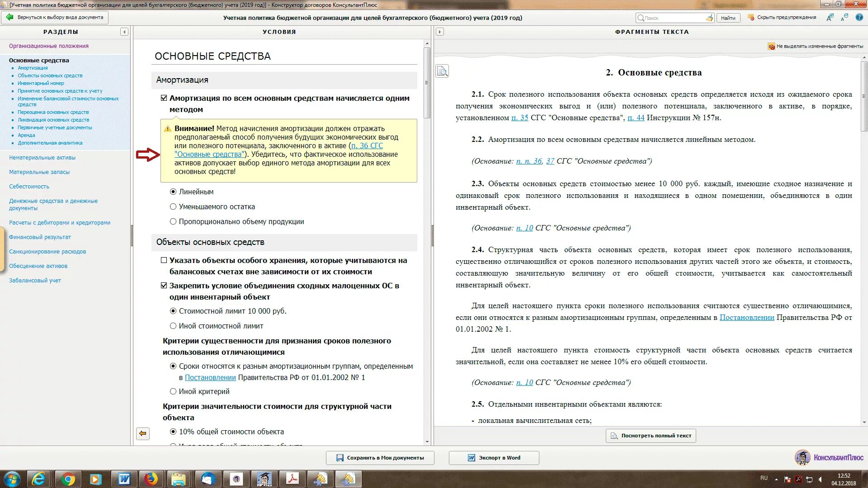Click the Поиск search input field
The width and height of the screenshot is (868, 488).
point(671,18)
